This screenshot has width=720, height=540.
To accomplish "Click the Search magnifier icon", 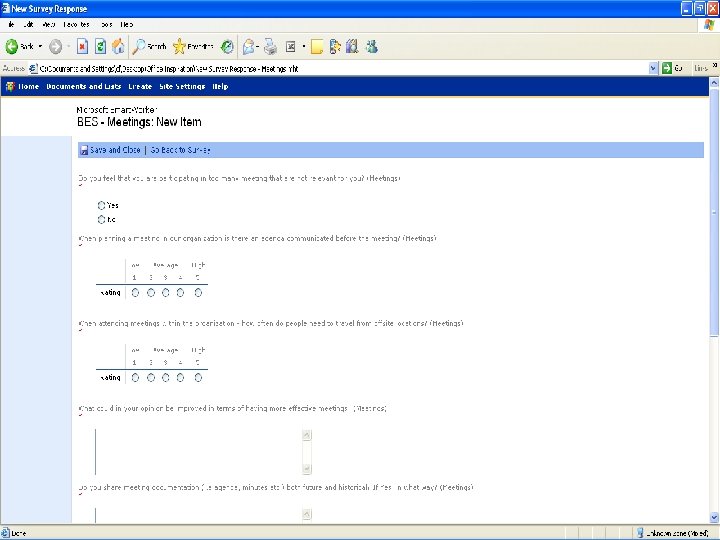I will (139, 46).
